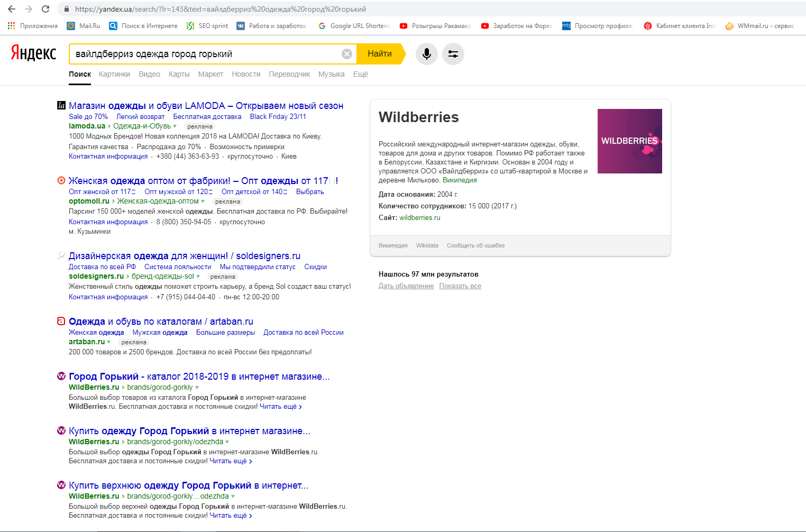Clear the search query with the X icon
The height and width of the screenshot is (532, 806).
[347, 54]
